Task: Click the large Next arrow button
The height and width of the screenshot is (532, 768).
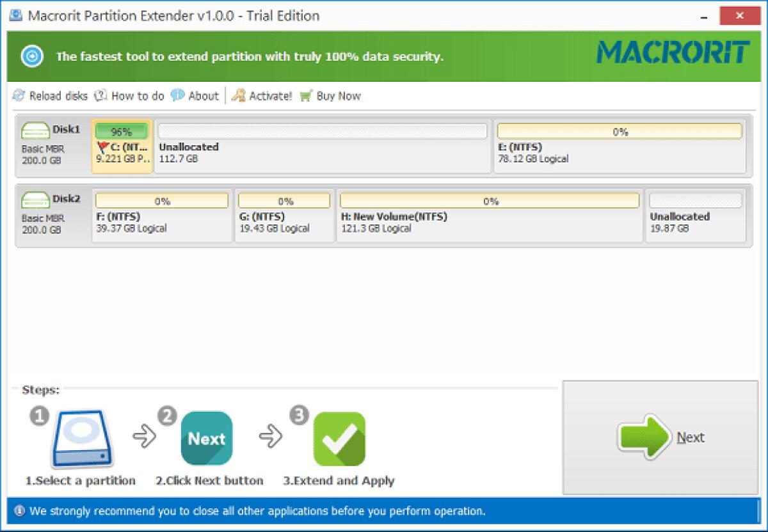Action: tap(659, 438)
